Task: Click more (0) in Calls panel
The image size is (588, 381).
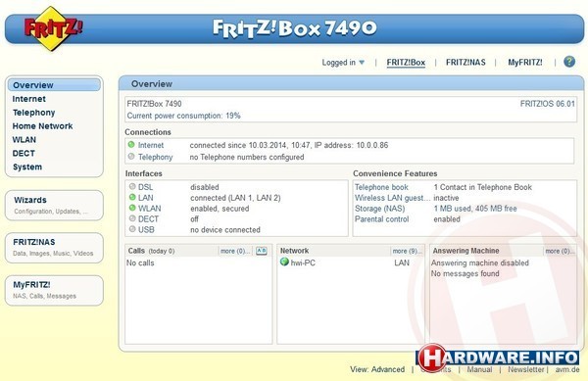Action: (x=235, y=251)
